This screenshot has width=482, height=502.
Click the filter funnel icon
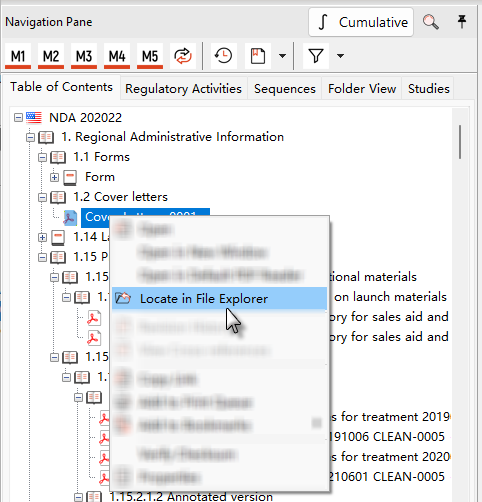pos(316,56)
